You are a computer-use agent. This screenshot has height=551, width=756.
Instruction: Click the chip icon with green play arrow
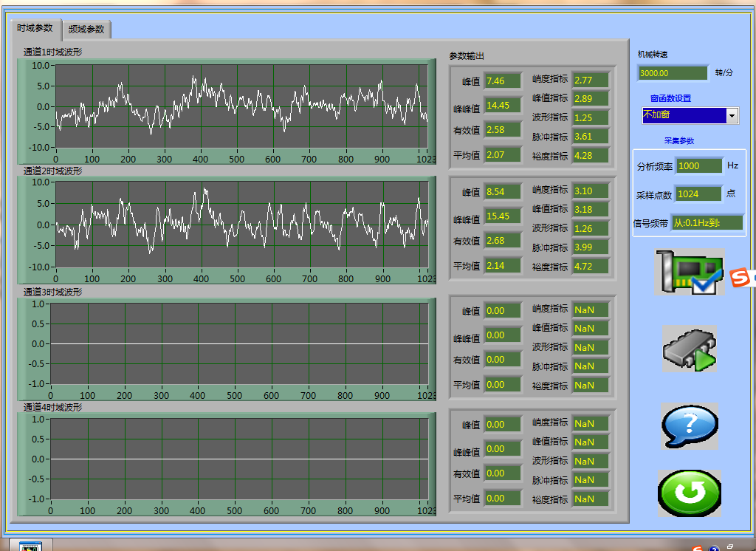point(690,349)
